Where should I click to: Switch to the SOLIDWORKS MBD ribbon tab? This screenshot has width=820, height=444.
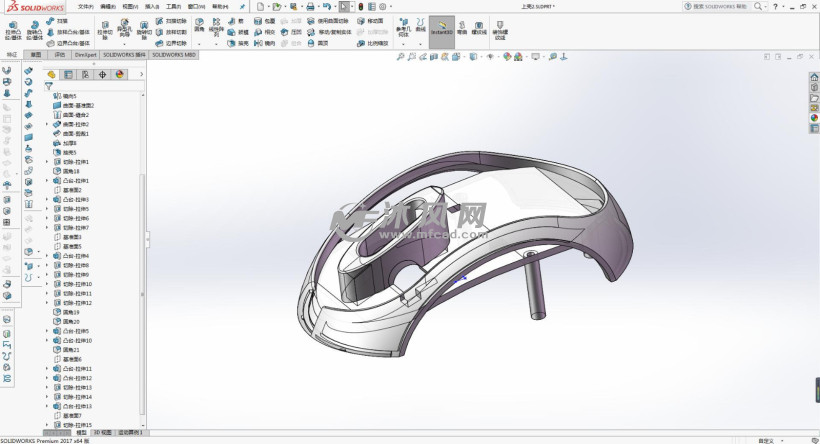[174, 54]
